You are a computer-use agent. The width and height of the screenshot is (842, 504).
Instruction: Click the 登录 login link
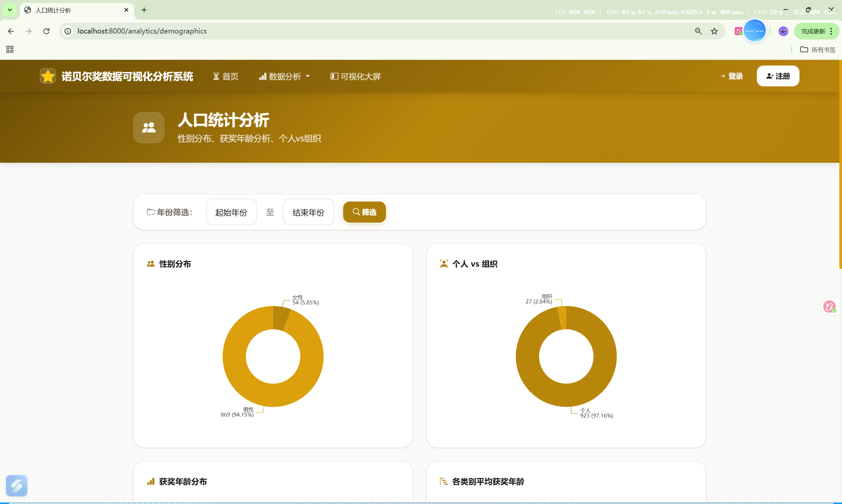(731, 76)
